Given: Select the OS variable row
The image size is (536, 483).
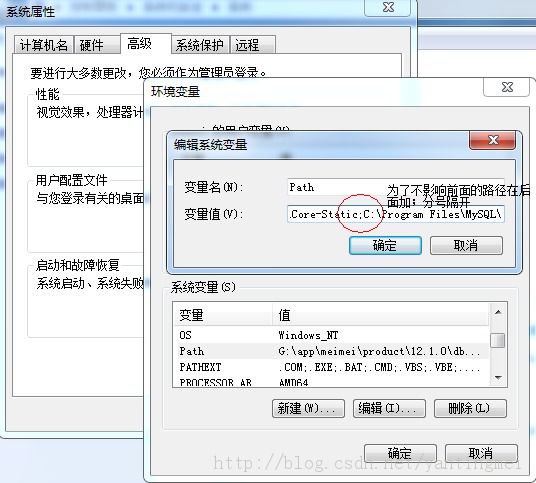Looking at the screenshot, I should [331, 335].
